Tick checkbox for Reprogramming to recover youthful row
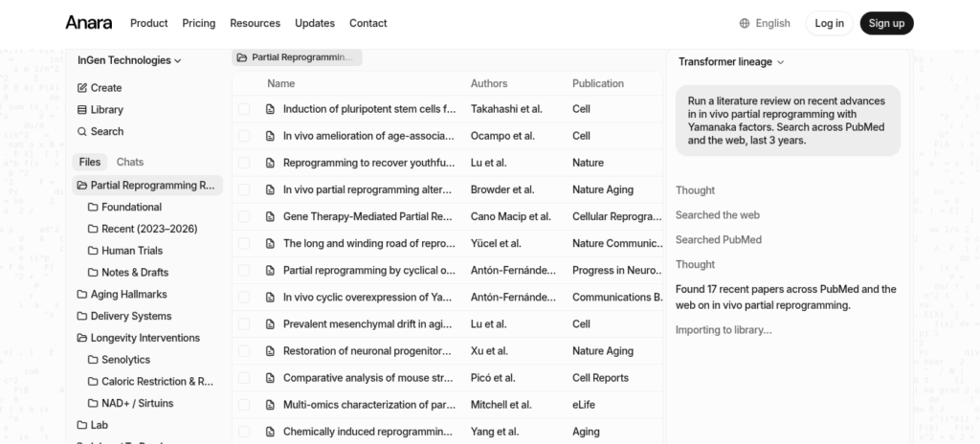 click(x=244, y=163)
